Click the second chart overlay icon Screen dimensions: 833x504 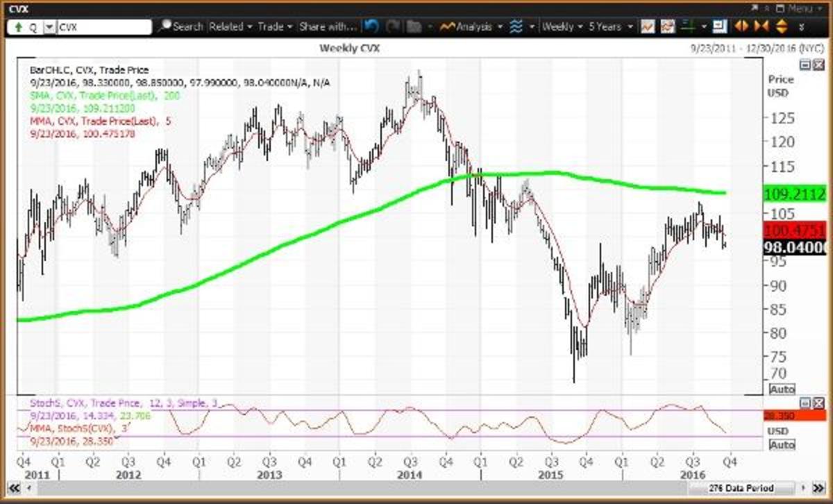[668, 26]
